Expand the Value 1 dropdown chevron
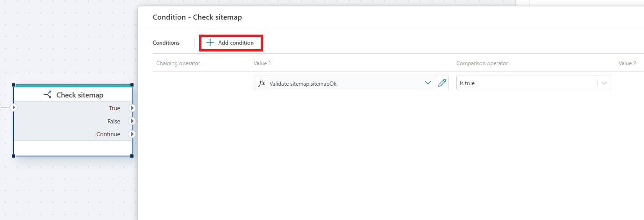Image resolution: width=644 pixels, height=220 pixels. click(x=428, y=83)
